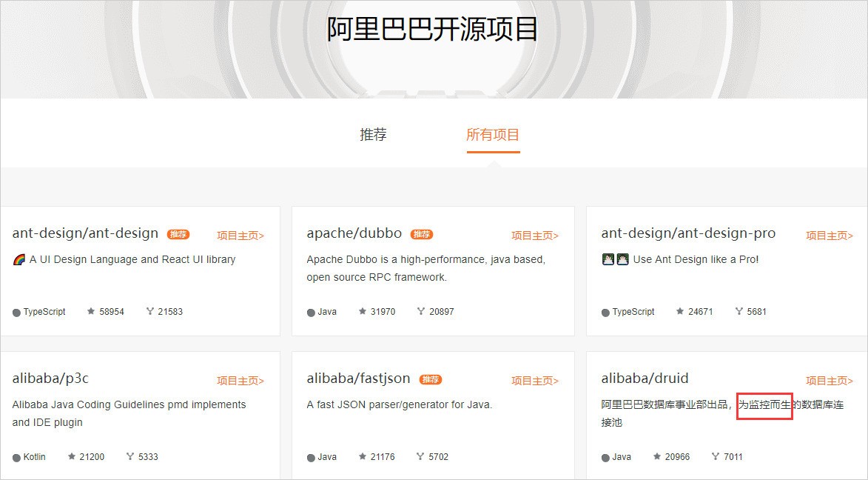Click the fork icon beside 5681
Image resolution: width=868 pixels, height=480 pixels.
[x=739, y=312]
